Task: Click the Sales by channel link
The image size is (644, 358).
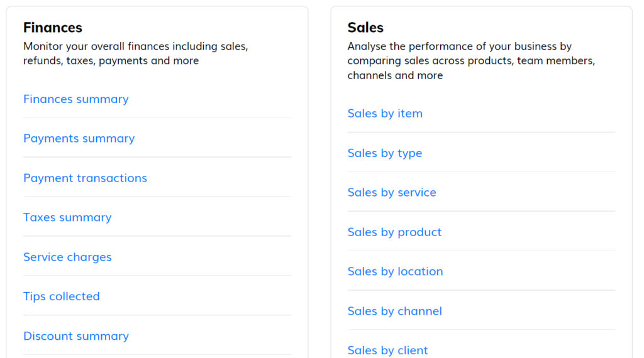Action: click(x=394, y=312)
